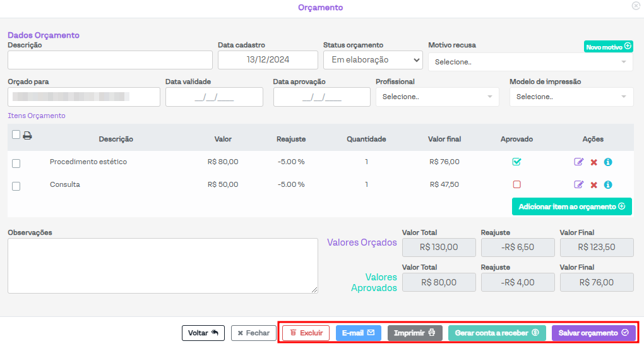Click the printer icon in table header
Viewport: 644px width, 346px height.
[27, 135]
